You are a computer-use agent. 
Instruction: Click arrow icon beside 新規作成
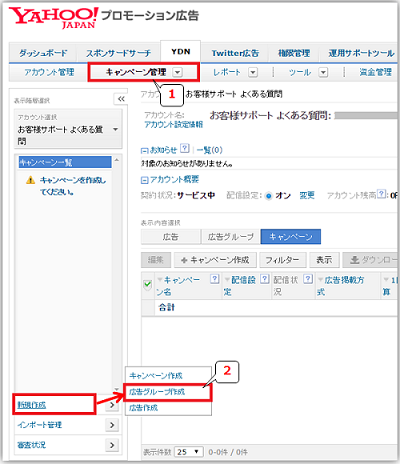coord(112,405)
